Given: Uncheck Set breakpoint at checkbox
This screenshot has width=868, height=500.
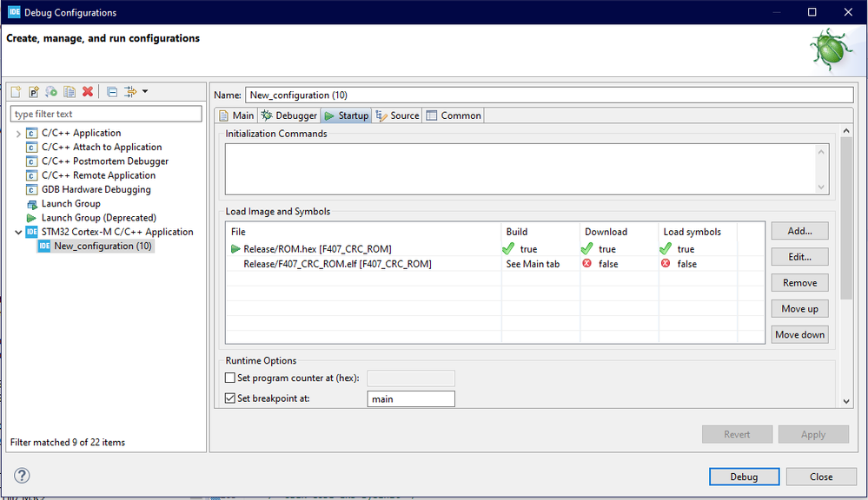Looking at the screenshot, I should (x=230, y=398).
